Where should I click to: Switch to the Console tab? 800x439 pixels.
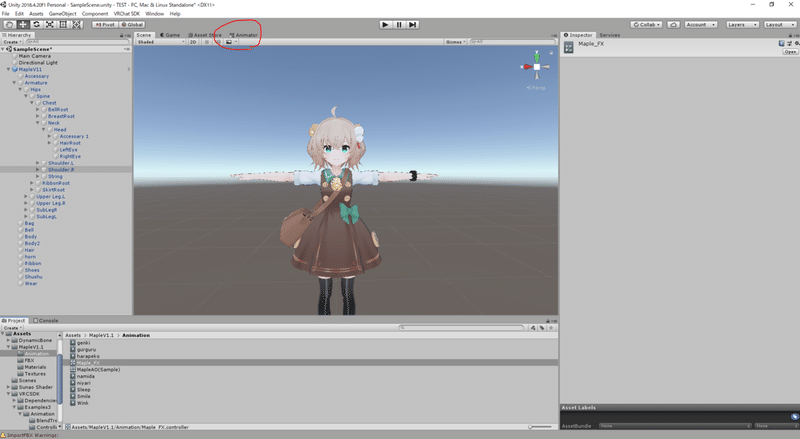point(45,321)
